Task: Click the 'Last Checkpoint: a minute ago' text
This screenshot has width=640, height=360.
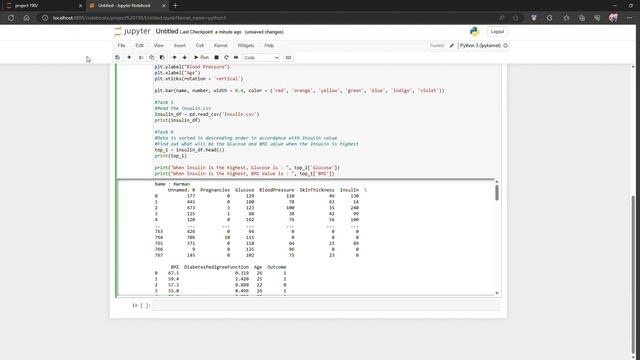Action: click(x=211, y=32)
